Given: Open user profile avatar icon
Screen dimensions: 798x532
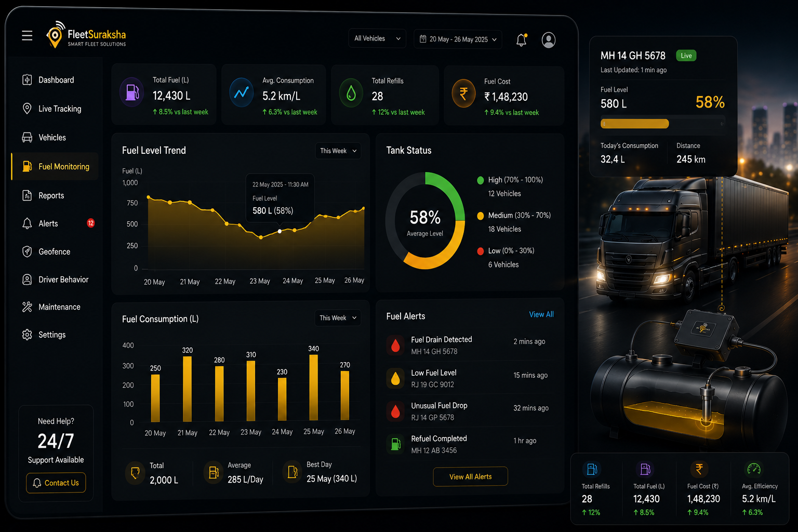Looking at the screenshot, I should pos(549,40).
